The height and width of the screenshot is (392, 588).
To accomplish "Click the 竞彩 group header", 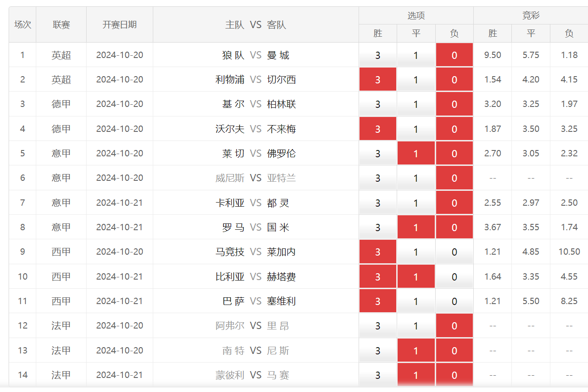I will 531,15.
